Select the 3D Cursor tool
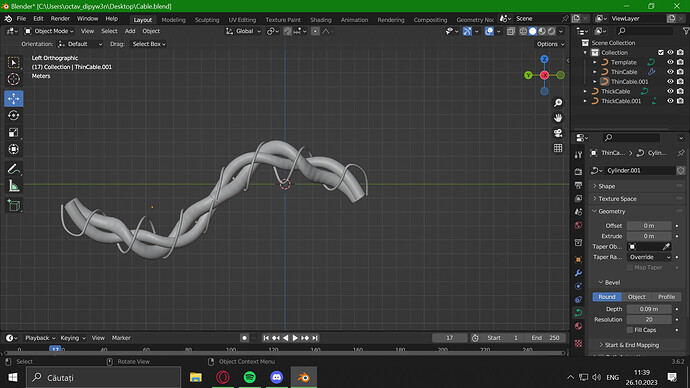 pos(14,79)
